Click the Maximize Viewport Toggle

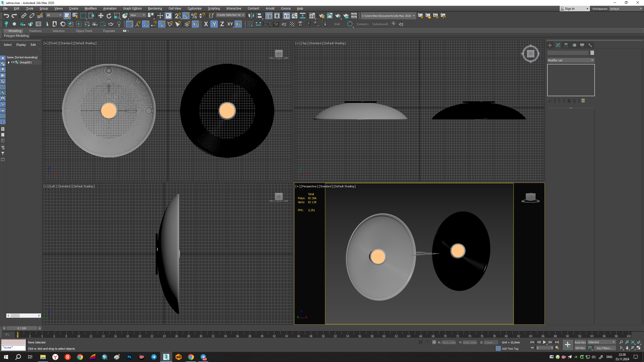639,348
